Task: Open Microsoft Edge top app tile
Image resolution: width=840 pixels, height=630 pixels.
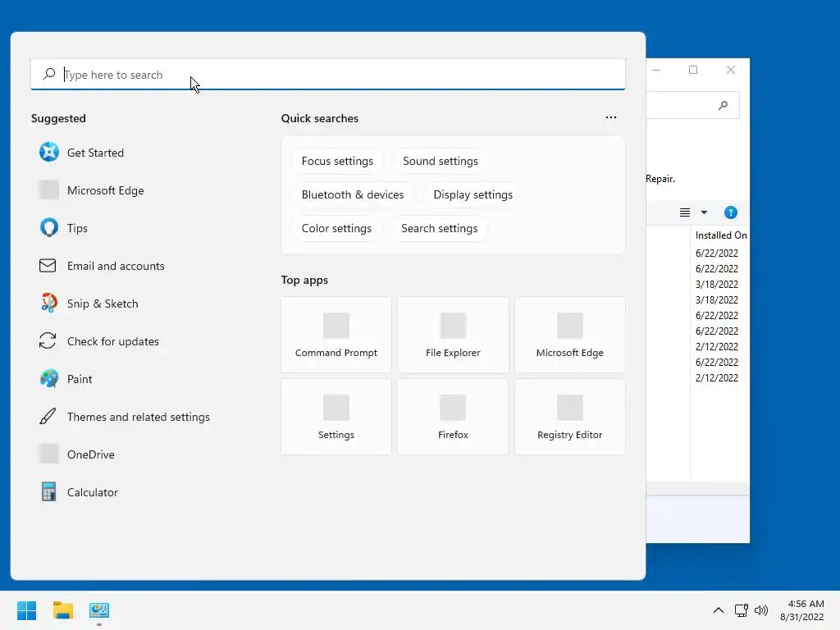Action: pyautogui.click(x=570, y=335)
